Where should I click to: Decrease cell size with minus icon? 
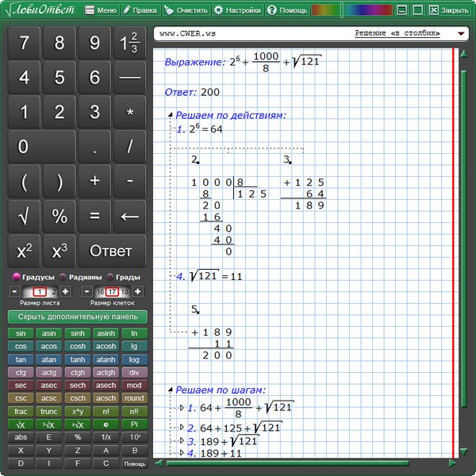87,292
